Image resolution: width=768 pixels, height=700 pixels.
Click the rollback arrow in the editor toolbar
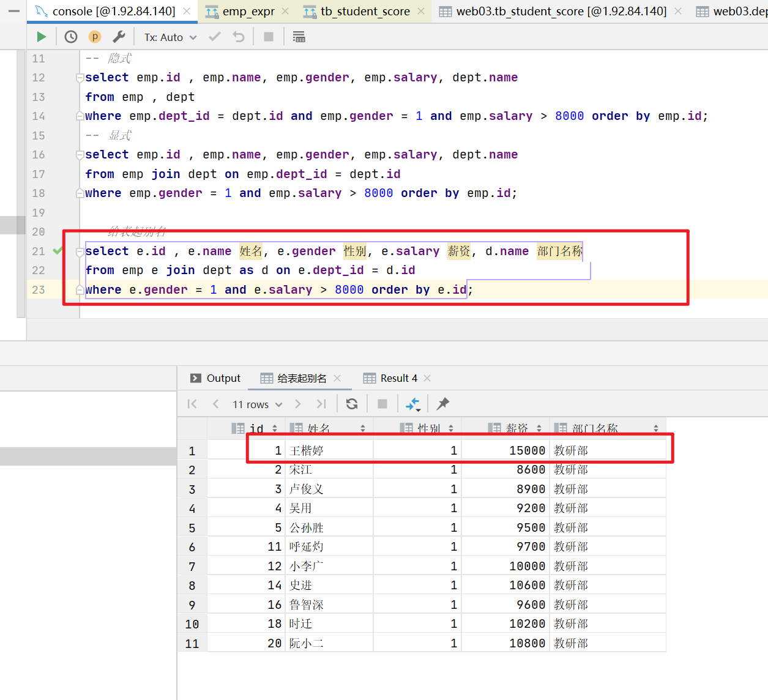point(239,37)
